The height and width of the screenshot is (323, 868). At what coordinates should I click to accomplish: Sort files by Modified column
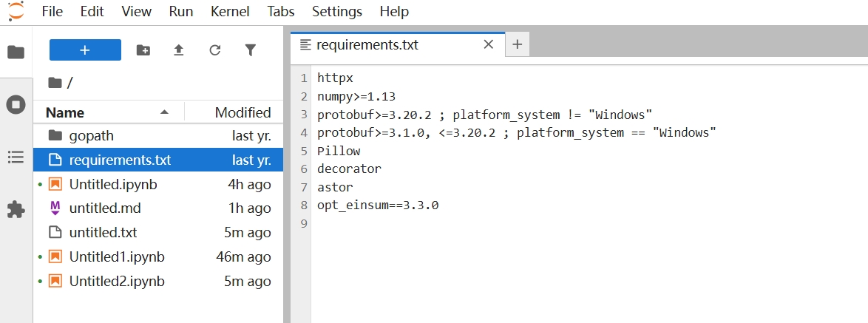(243, 112)
